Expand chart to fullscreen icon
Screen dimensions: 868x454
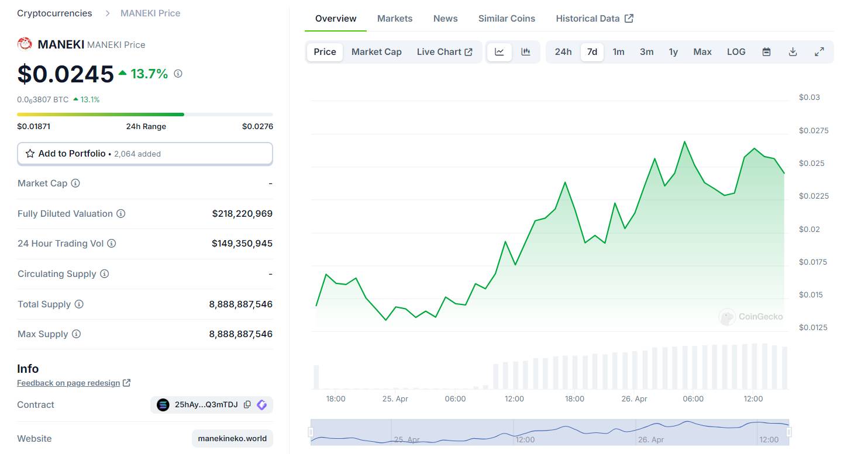pos(819,52)
